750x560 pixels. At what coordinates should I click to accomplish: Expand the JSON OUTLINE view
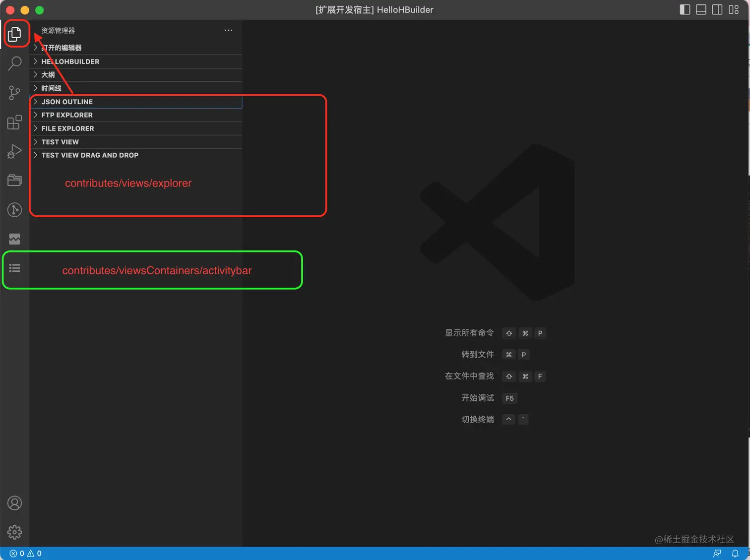(x=136, y=102)
